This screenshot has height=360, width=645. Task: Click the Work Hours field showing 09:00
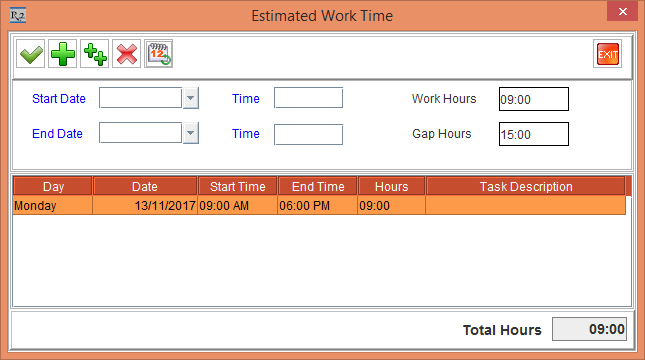(x=534, y=99)
